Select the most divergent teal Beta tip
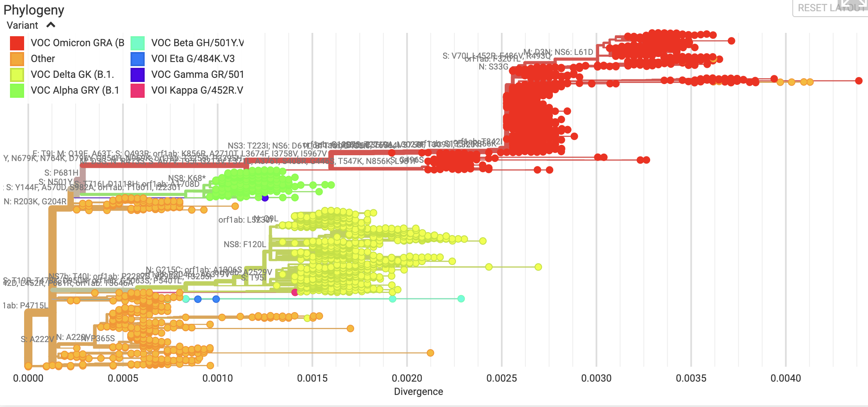Viewport: 868px width, 407px height. pyautogui.click(x=461, y=299)
